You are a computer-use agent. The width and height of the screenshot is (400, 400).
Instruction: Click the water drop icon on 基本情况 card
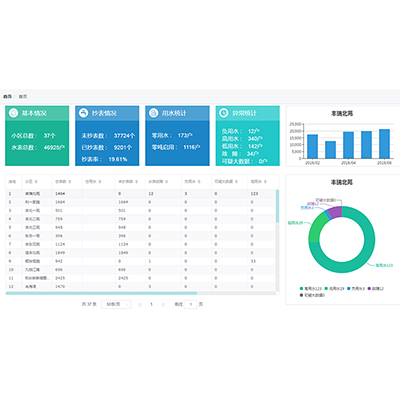[13, 113]
